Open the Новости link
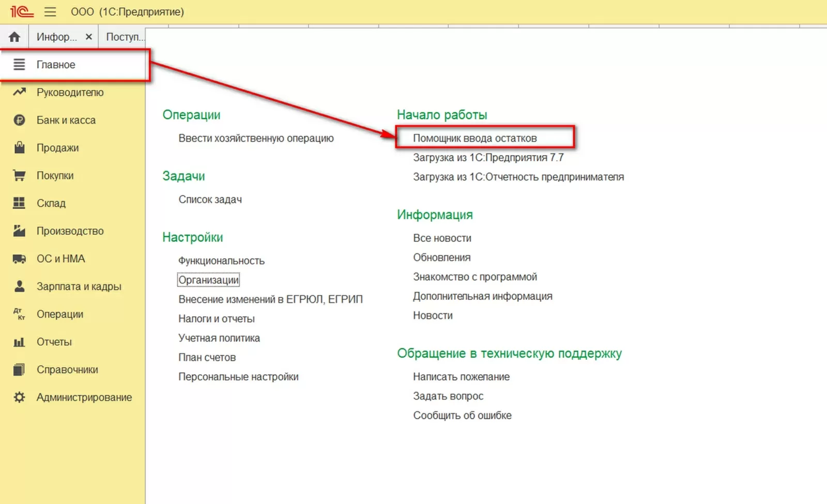 (x=433, y=315)
